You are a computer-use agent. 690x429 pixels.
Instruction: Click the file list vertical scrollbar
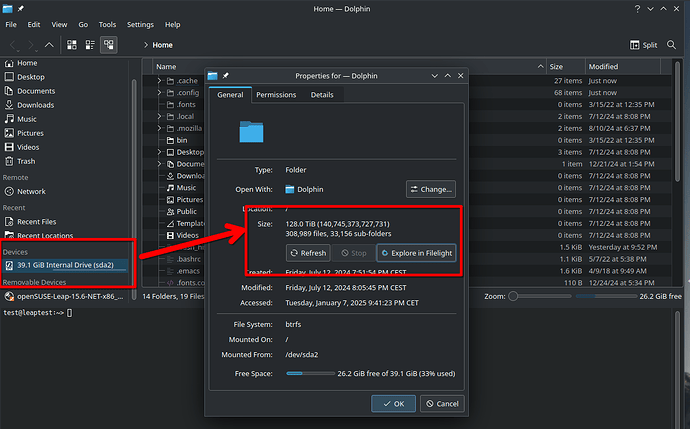click(677, 121)
